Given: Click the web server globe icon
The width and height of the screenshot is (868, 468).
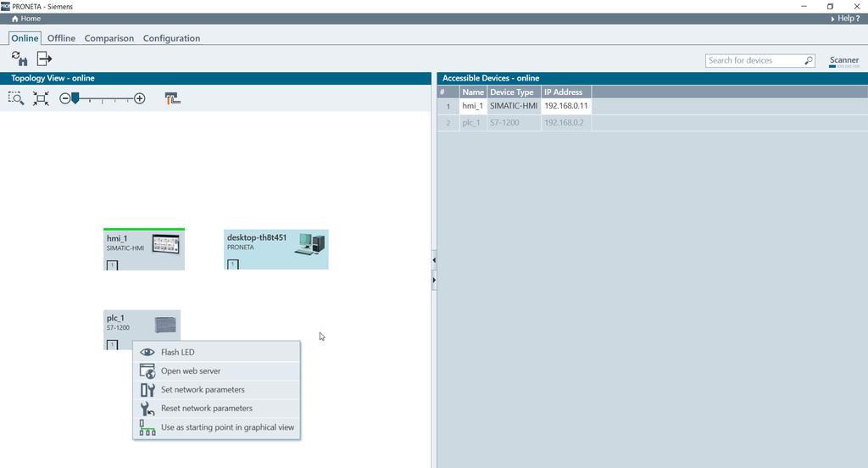Looking at the screenshot, I should tap(147, 371).
